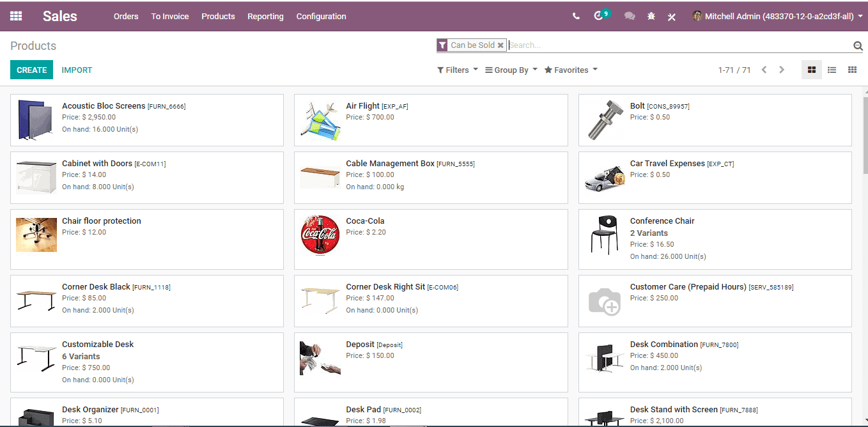The width and height of the screenshot is (868, 427).
Task: Open the Reporting menu
Action: (x=265, y=16)
